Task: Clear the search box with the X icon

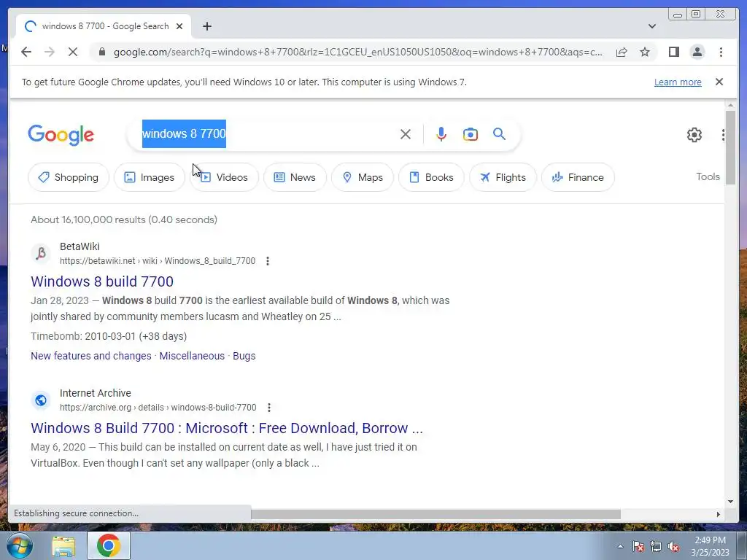Action: click(406, 134)
